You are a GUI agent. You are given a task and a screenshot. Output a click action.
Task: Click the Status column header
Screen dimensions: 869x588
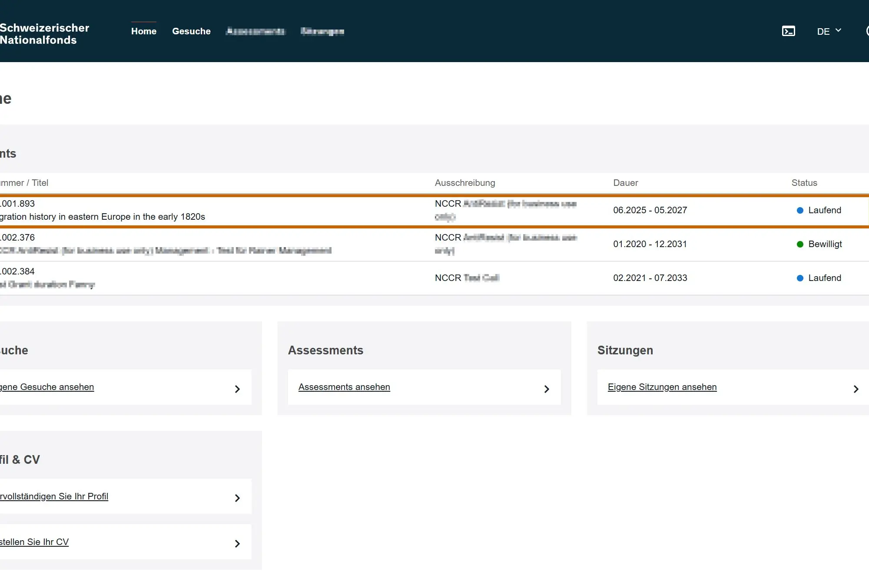(804, 183)
